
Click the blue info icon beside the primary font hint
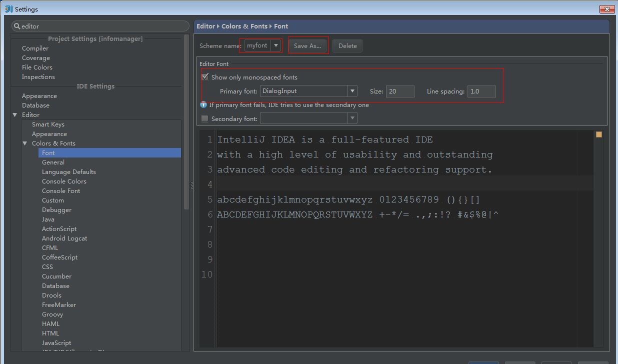click(x=203, y=105)
